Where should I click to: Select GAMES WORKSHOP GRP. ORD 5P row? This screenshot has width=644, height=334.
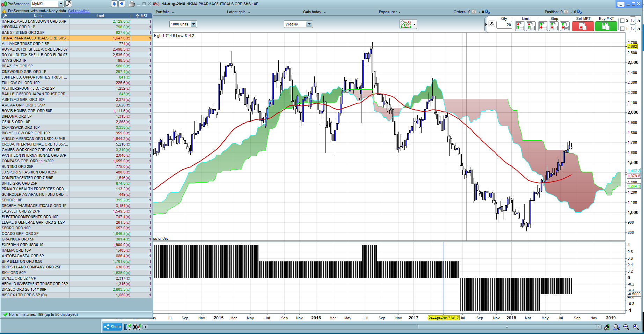point(76,150)
